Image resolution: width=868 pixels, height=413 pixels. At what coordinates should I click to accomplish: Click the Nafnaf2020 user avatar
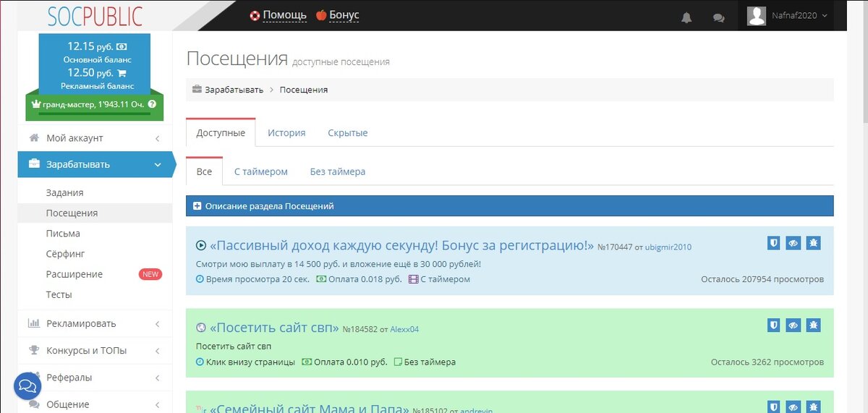757,16
